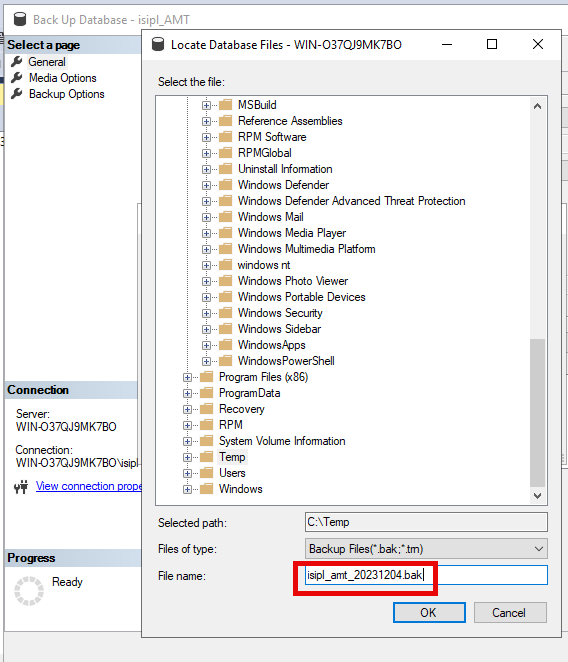Click the Users folder icon
This screenshot has height=662, width=568.
(207, 473)
